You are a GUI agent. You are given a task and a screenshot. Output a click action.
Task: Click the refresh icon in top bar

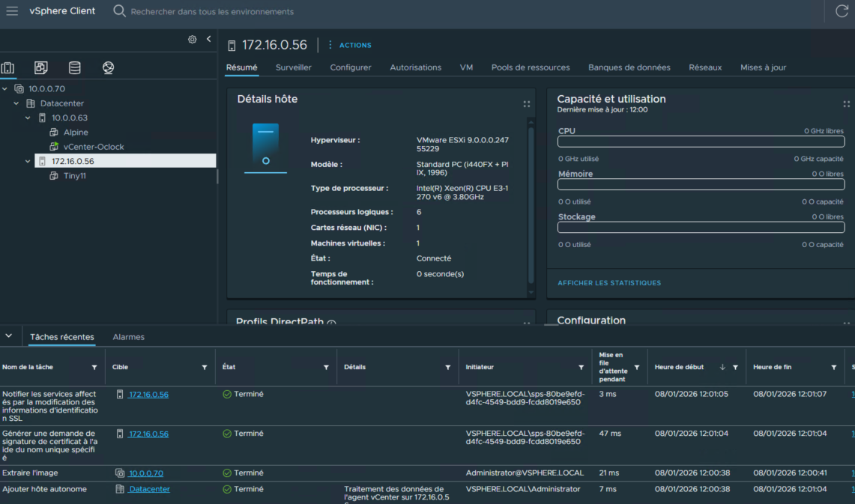[842, 11]
